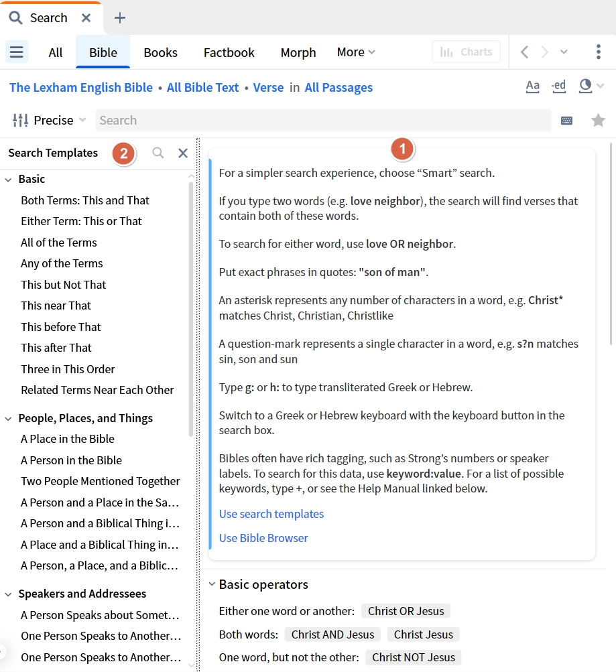616x672 pixels.
Task: Insert the Christ OR Jesus example
Action: point(406,611)
